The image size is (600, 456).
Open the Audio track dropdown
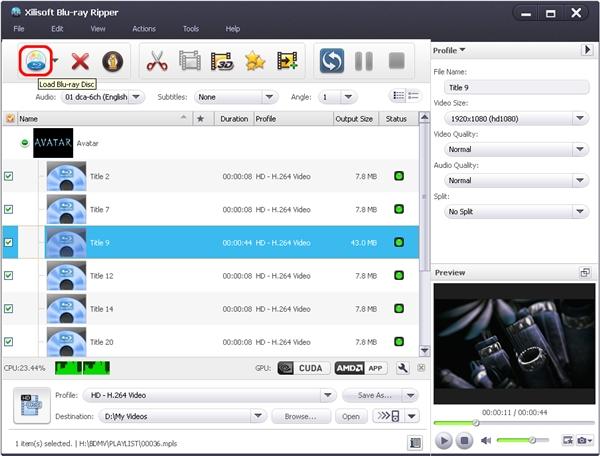click(103, 97)
